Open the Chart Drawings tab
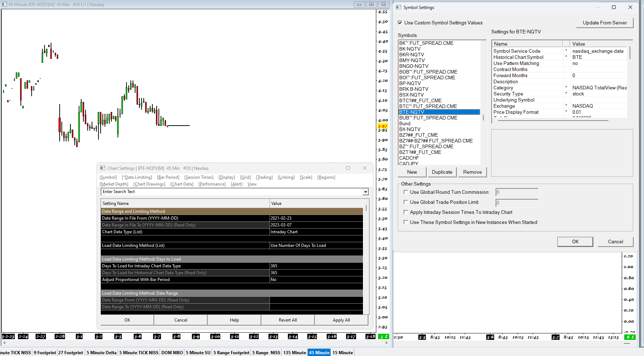Image resolution: width=644 pixels, height=356 pixels. click(149, 184)
